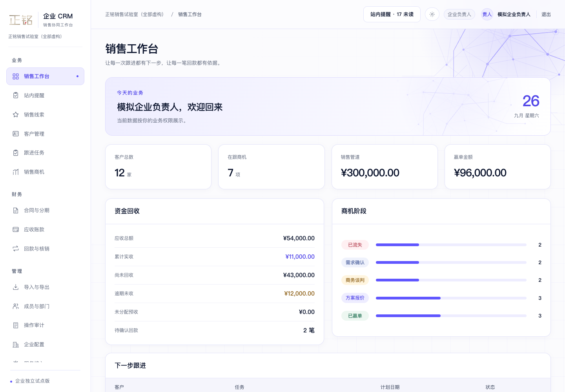This screenshot has width=565, height=392.
Task: Click the 合同与分期 document icon
Action: click(16, 211)
